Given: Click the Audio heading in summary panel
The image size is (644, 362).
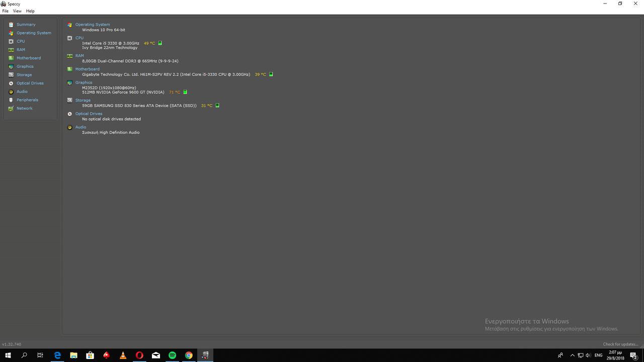Looking at the screenshot, I should point(81,127).
